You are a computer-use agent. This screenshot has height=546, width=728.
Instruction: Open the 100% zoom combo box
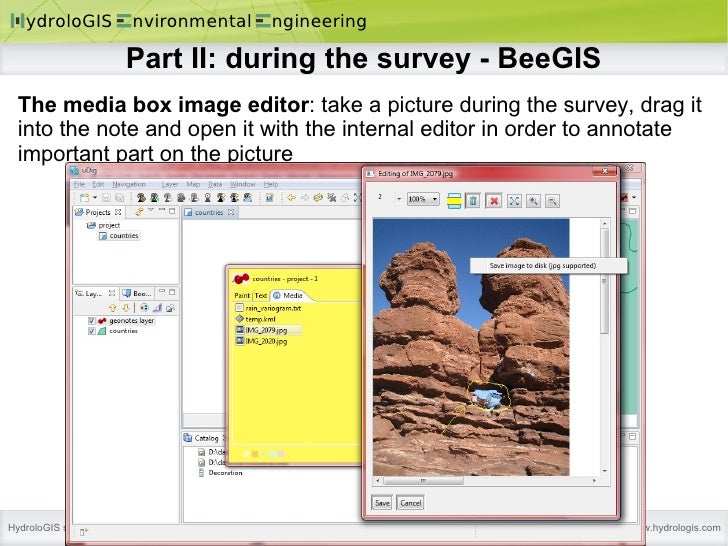tap(422, 199)
